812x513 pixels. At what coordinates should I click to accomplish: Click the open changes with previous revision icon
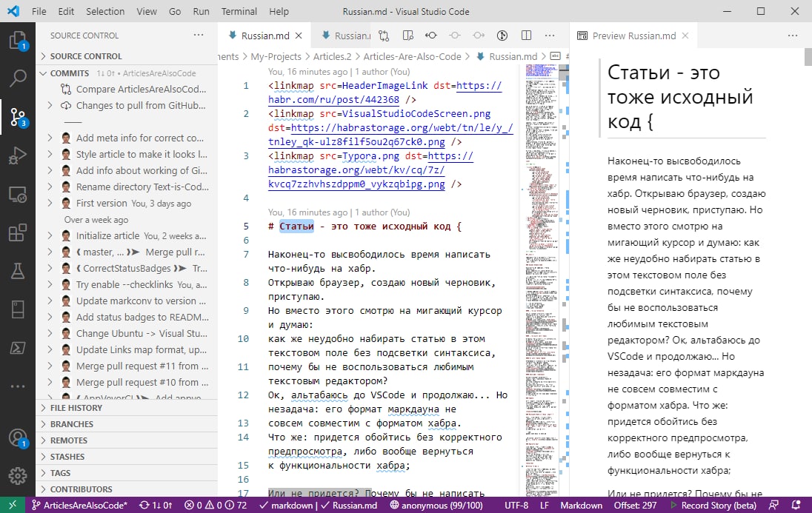coord(431,36)
